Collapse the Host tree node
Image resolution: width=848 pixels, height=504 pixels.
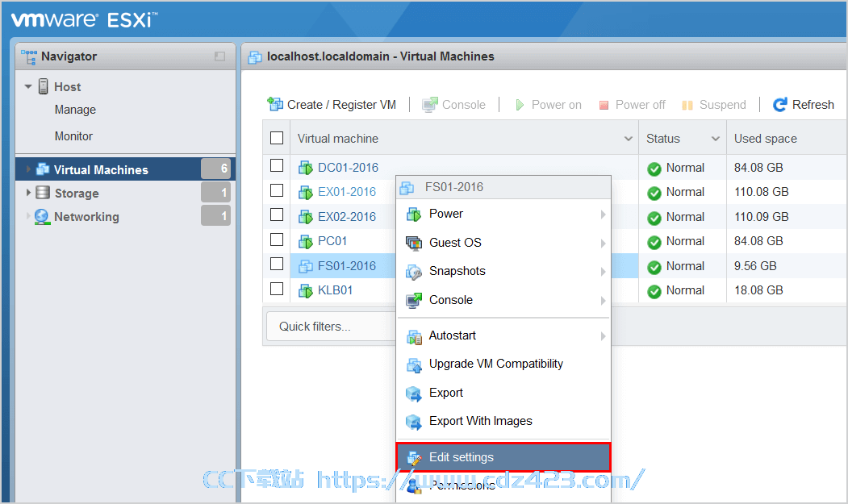28,86
